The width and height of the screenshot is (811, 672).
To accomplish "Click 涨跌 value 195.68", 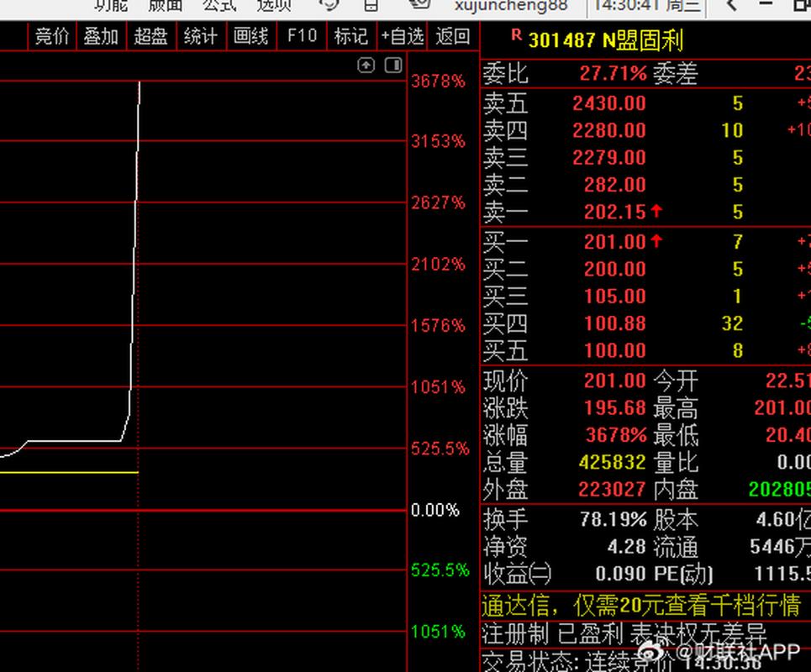I will pos(615,408).
